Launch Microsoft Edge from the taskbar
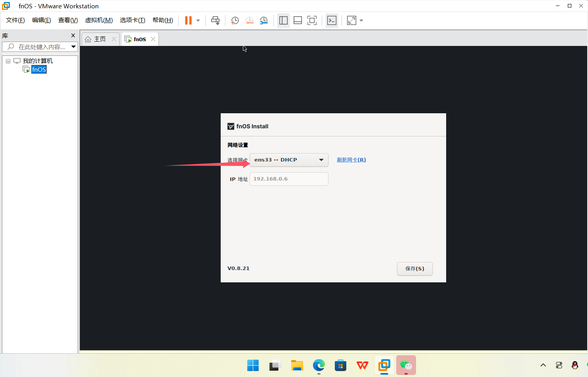The image size is (588, 377). click(319, 365)
